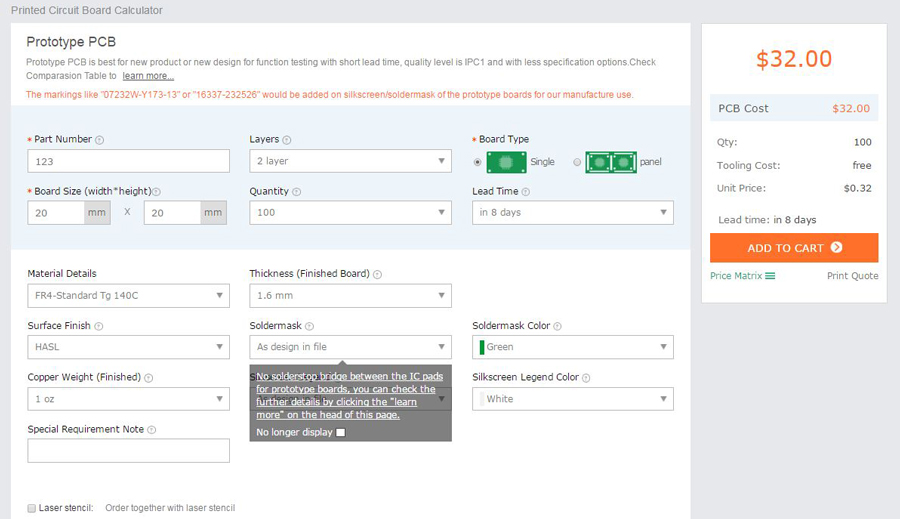The height and width of the screenshot is (519, 900).
Task: Click the help icon next to Soldermask Color
Action: point(557,326)
